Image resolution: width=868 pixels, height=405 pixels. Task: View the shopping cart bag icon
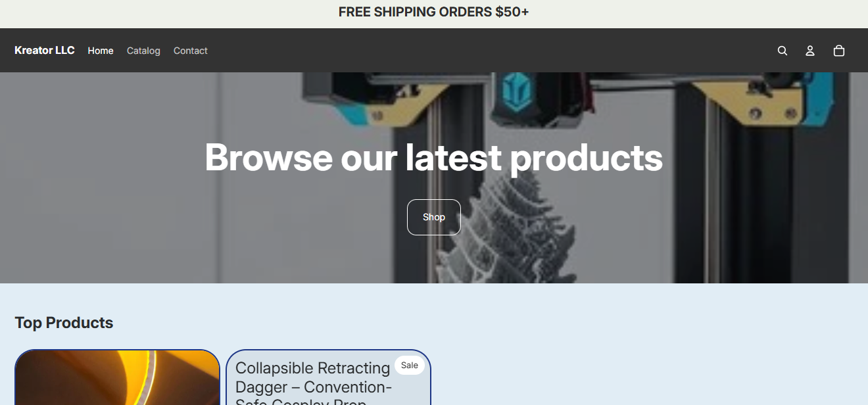click(839, 51)
